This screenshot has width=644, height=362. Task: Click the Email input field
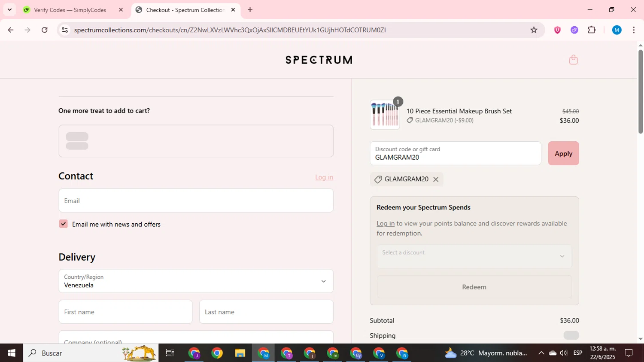click(196, 201)
